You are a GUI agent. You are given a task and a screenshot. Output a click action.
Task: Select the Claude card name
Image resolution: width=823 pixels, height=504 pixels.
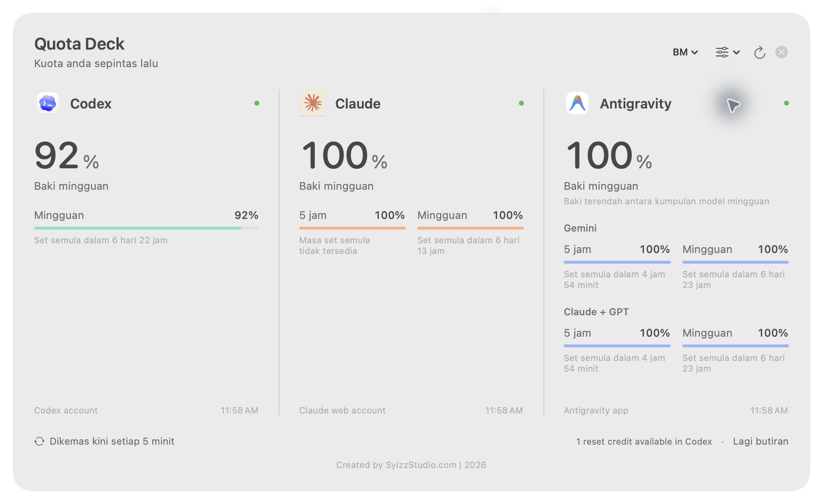point(358,104)
